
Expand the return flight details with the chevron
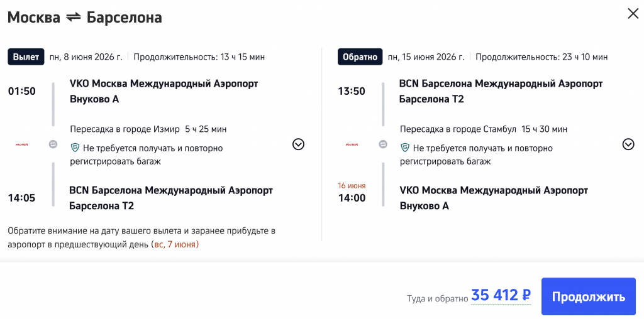tap(628, 144)
